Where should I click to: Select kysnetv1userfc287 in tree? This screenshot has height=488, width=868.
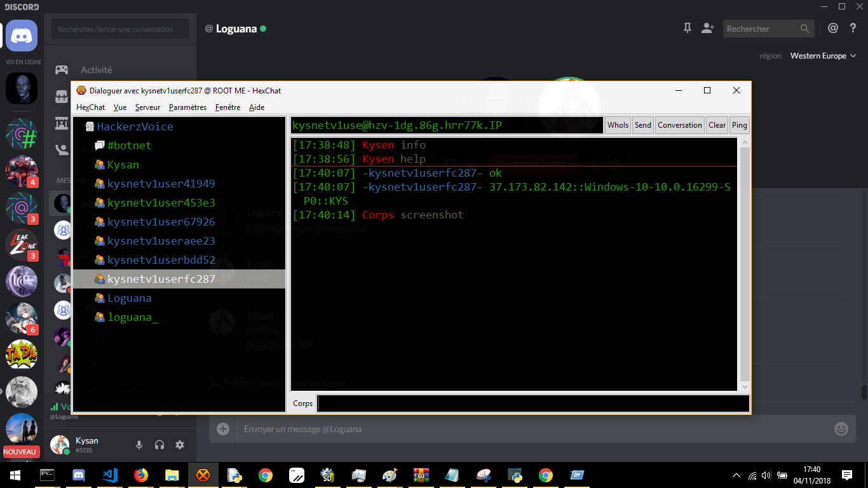pyautogui.click(x=179, y=279)
